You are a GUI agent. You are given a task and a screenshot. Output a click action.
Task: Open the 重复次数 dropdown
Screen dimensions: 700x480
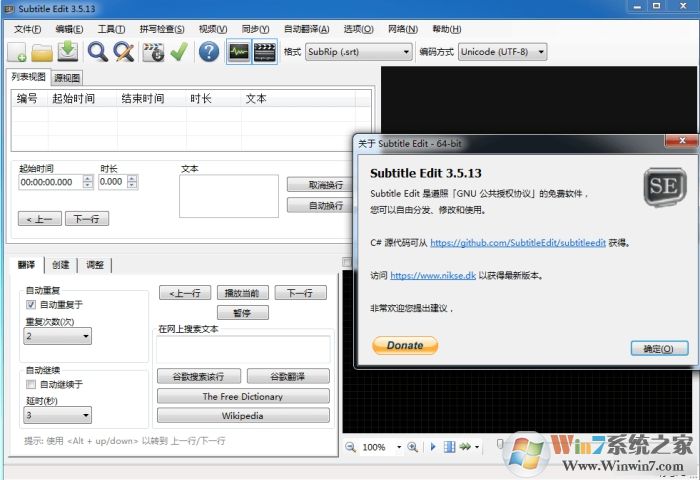(x=58, y=337)
